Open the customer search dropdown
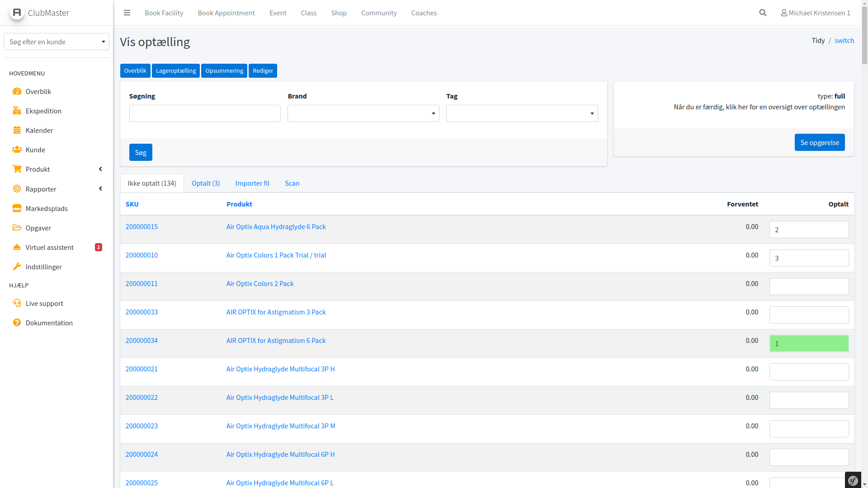 pyautogui.click(x=57, y=42)
